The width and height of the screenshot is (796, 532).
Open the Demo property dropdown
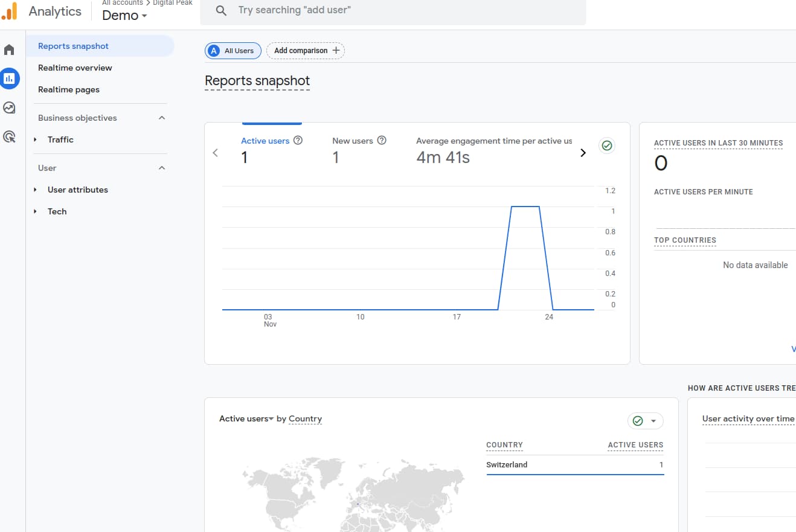pos(124,16)
